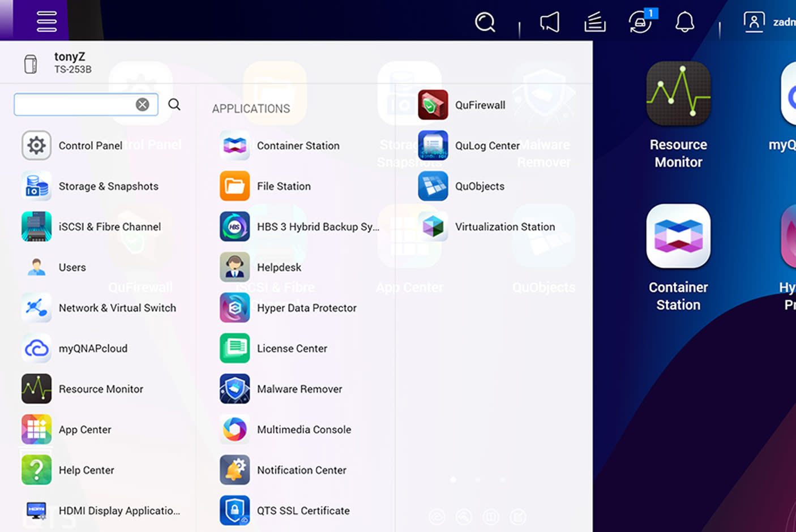Image resolution: width=796 pixels, height=532 pixels.
Task: Click into the menu search input box
Action: click(75, 105)
